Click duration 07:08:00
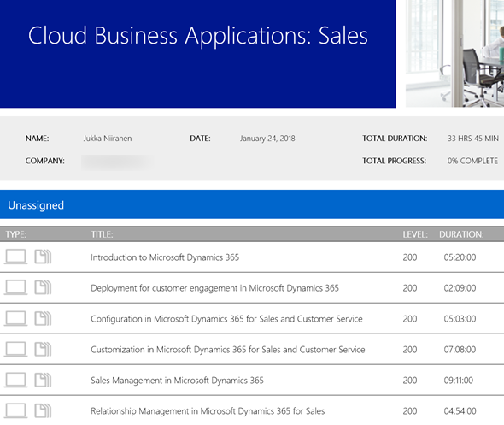Screen dimensions: 504x425 click(460, 350)
